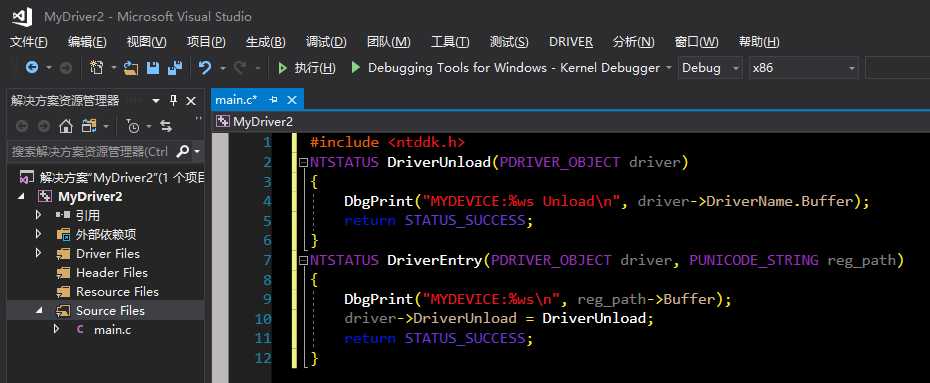Click the Open File folder icon
The height and width of the screenshot is (383, 930).
coord(130,68)
